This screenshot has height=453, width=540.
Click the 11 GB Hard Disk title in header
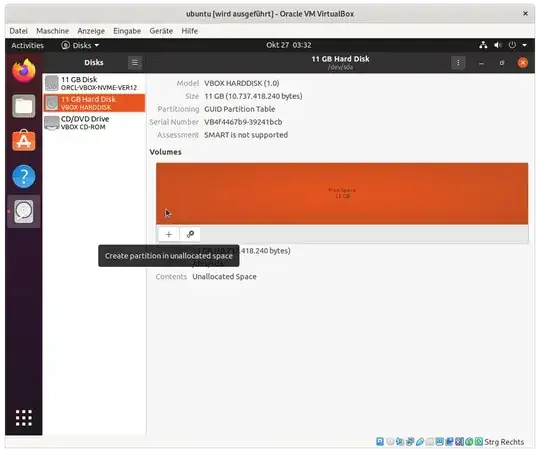pos(340,59)
